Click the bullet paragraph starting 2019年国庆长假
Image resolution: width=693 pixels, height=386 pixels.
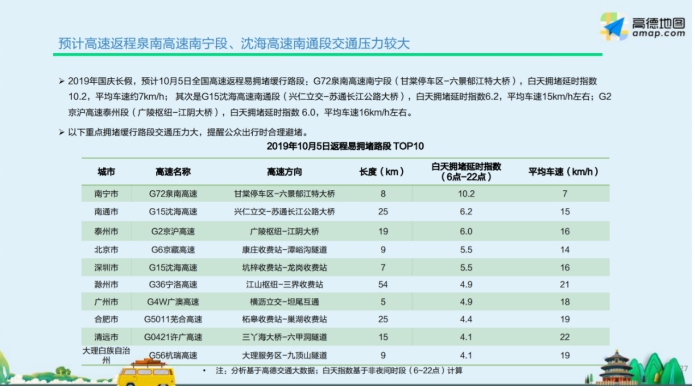point(339,97)
